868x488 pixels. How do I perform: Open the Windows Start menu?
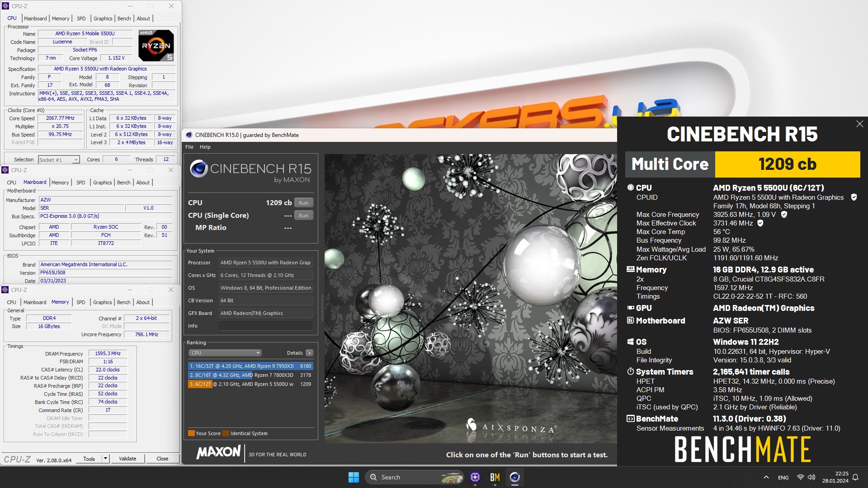pyautogui.click(x=354, y=477)
